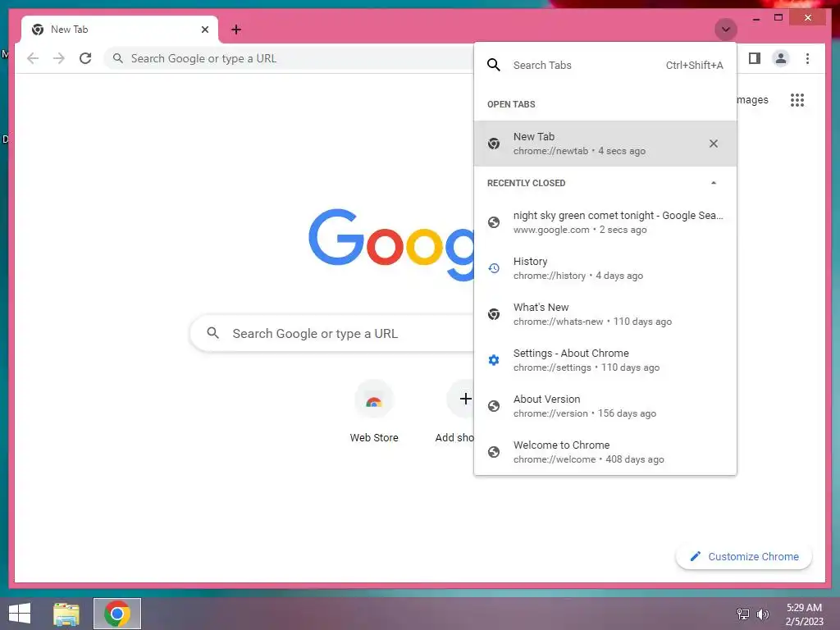The height and width of the screenshot is (630, 840).
Task: Click the Chrome taskbar icon
Action: [x=117, y=614]
